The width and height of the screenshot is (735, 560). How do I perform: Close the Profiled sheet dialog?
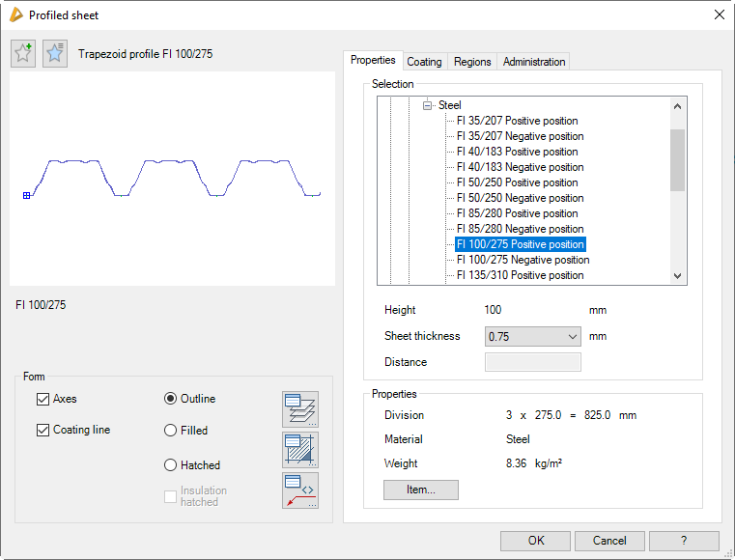pyautogui.click(x=719, y=14)
